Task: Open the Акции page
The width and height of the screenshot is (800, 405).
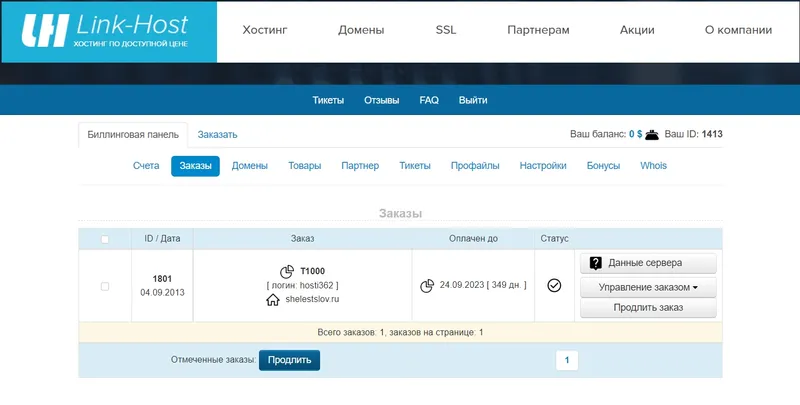Action: (x=637, y=30)
